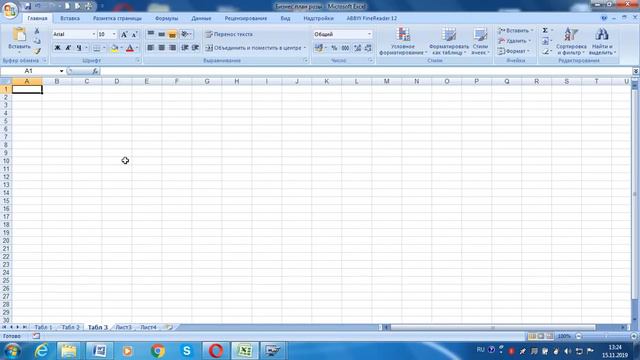The image size is (640, 360).
Task: Toggle underline Ч formatting
Action: [x=79, y=48]
